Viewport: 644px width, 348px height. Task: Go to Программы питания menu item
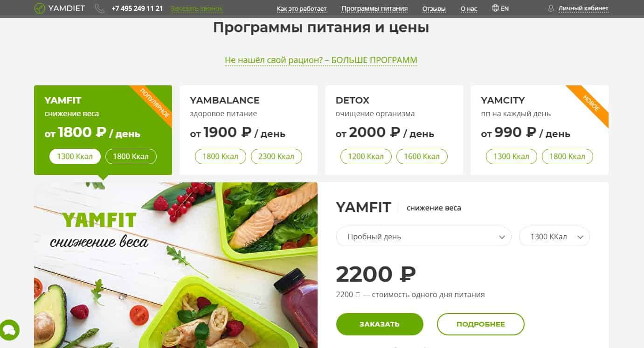pyautogui.click(x=374, y=9)
